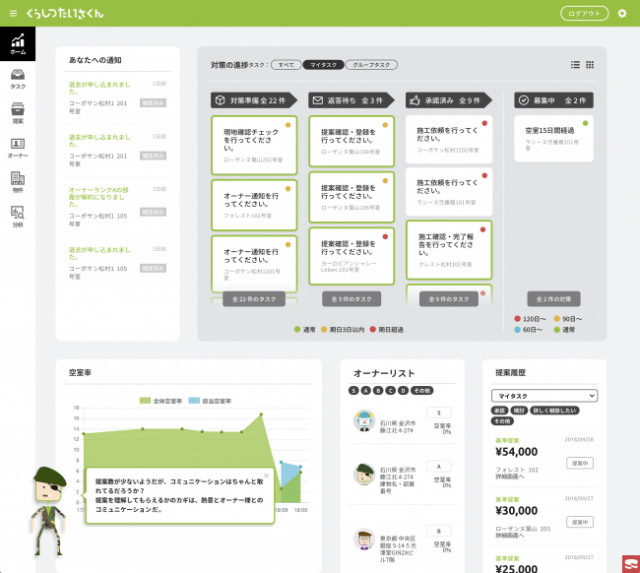Go to タスク in the sidebar

[x=17, y=79]
